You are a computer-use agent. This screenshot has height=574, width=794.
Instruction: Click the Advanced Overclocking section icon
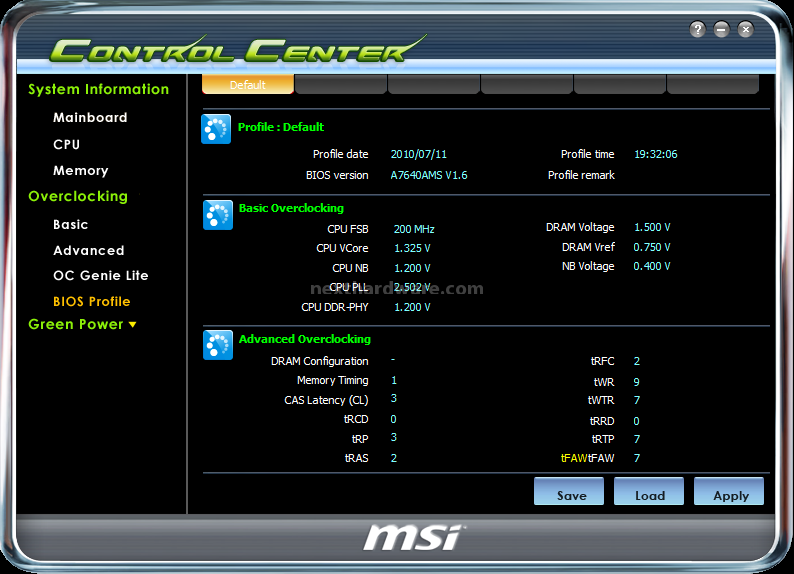(218, 345)
